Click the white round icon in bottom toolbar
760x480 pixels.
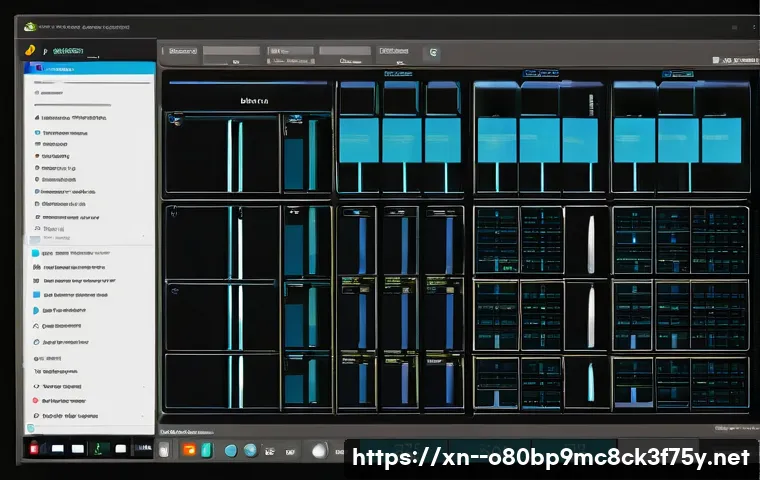pyautogui.click(x=319, y=450)
